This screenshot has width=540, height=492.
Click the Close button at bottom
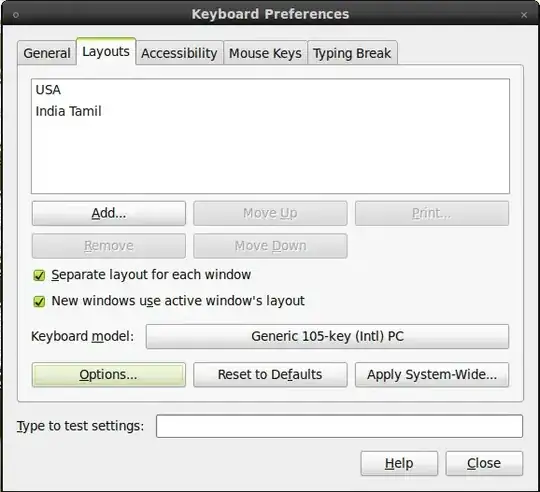point(484,463)
